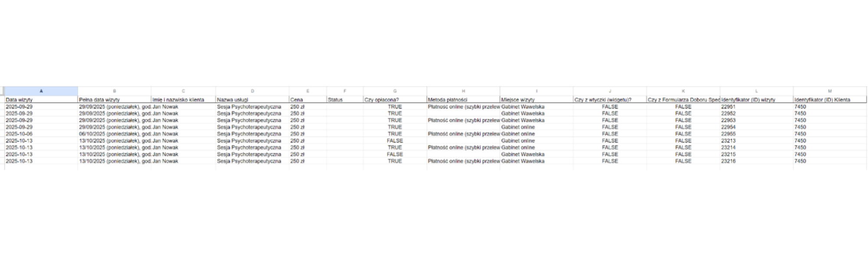Select column A header
Viewport: 868px width, 255px height.
[x=41, y=91]
